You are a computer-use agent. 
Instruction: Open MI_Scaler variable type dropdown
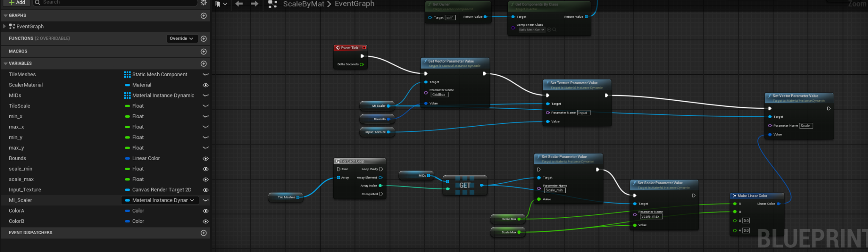(x=160, y=200)
